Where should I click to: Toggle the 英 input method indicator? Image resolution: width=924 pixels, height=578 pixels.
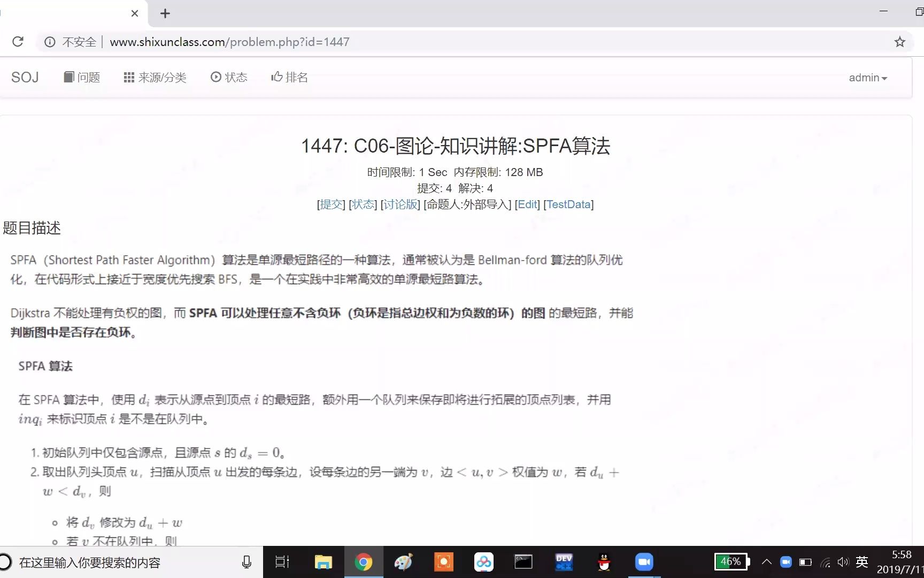pyautogui.click(x=861, y=562)
